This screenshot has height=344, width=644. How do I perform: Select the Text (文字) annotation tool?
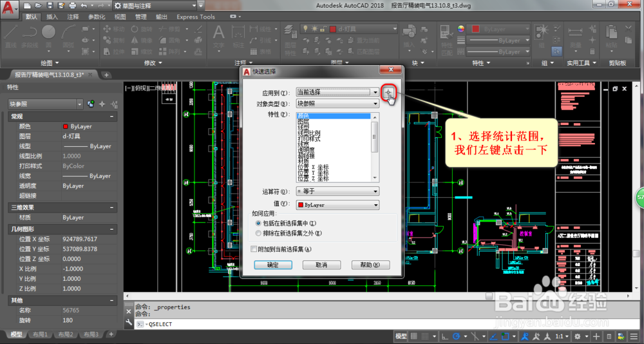click(219, 37)
